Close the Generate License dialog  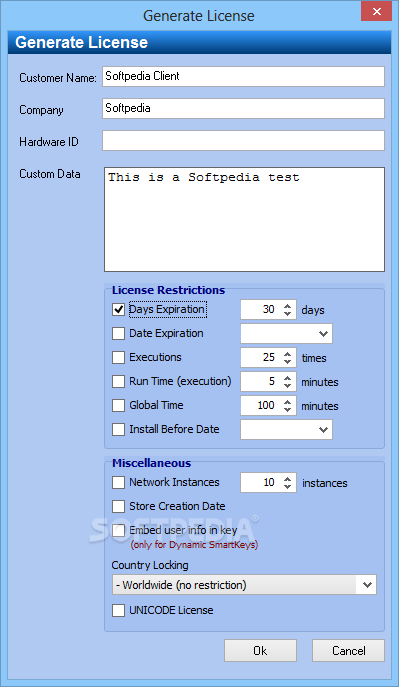pos(377,11)
